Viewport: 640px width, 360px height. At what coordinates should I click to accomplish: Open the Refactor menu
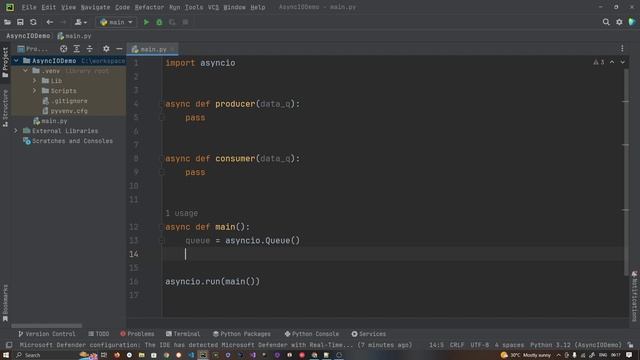coord(149,7)
